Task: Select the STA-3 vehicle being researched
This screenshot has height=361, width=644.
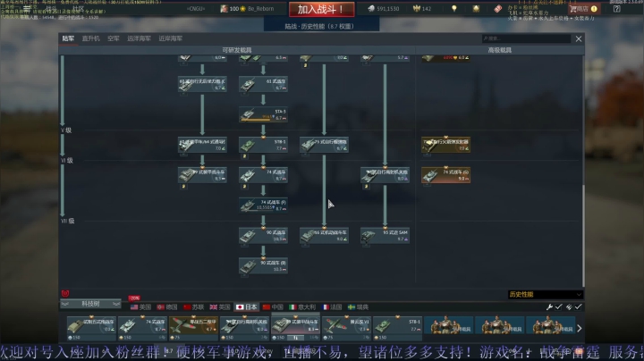Action: (263, 114)
